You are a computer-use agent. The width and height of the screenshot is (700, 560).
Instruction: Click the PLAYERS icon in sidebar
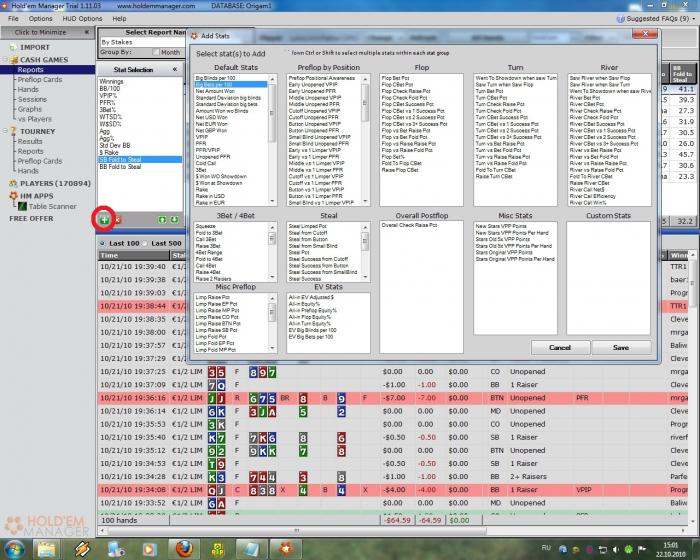coord(13,183)
